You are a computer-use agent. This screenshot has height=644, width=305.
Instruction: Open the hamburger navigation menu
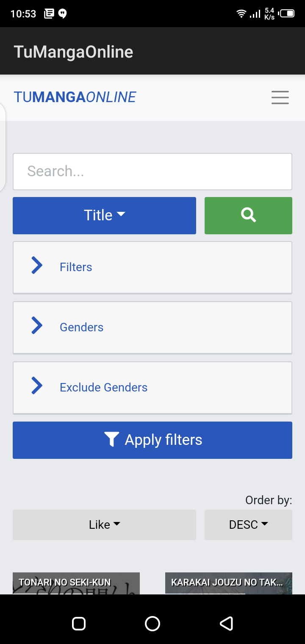pos(280,97)
